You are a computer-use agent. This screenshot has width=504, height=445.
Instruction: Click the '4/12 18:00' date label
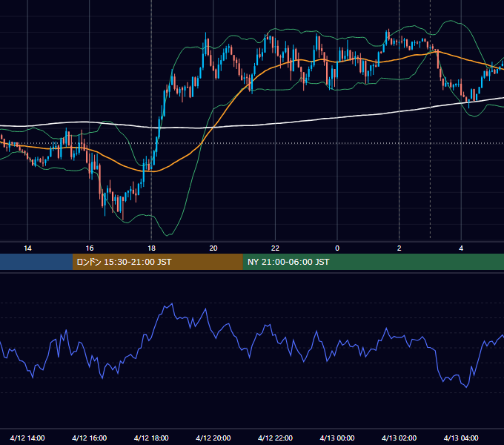151,438
